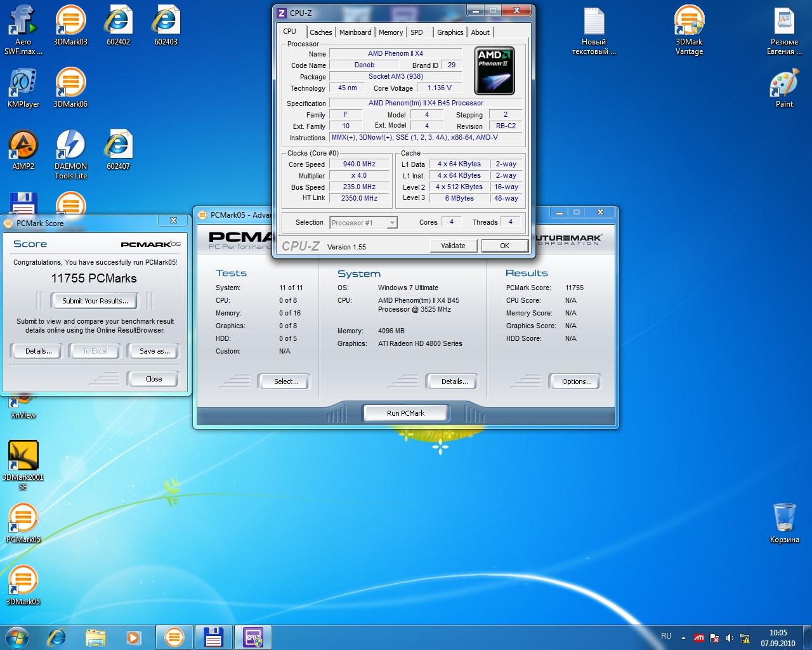This screenshot has width=812, height=650.
Task: Launch Internet Explorer from the taskbar
Action: 57,637
